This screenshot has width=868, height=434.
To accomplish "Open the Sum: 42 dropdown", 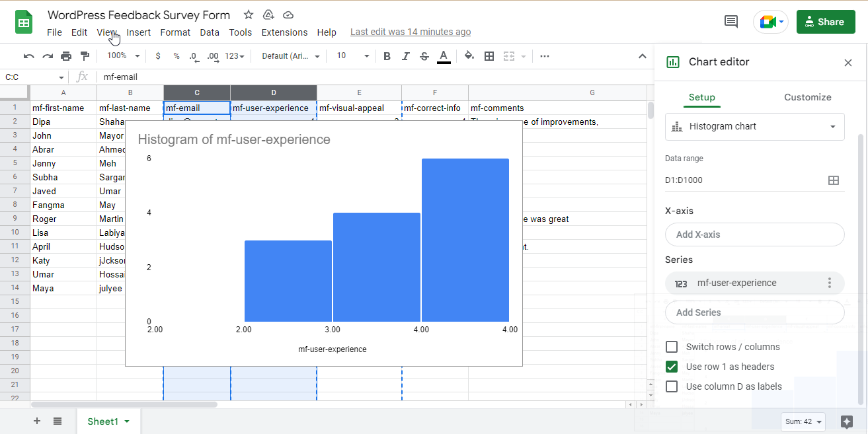I will click(804, 421).
